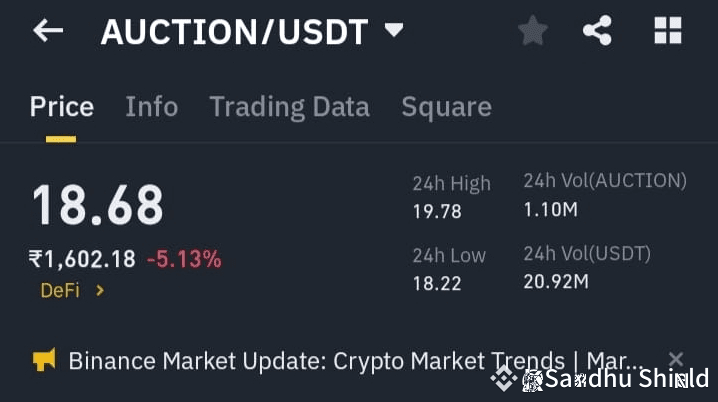Tap the Binance logo watermark icon
718x402 pixels.
503,379
